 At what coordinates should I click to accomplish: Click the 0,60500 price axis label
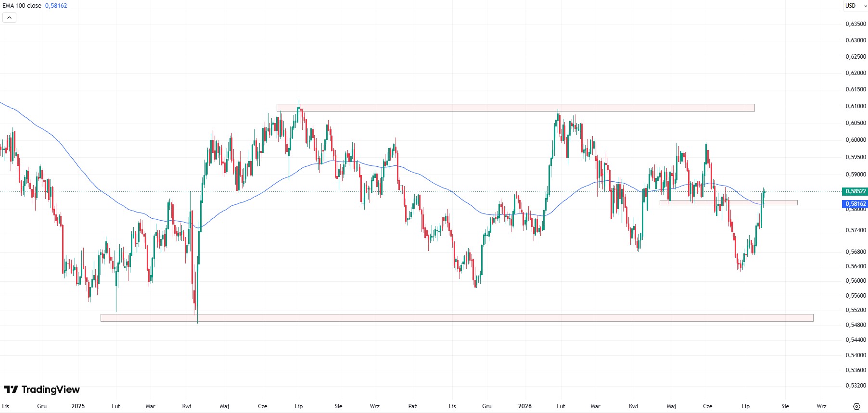click(x=855, y=123)
